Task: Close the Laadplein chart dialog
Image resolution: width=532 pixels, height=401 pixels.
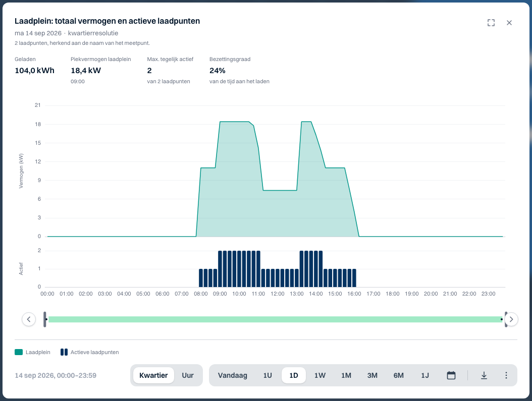Action: click(509, 23)
